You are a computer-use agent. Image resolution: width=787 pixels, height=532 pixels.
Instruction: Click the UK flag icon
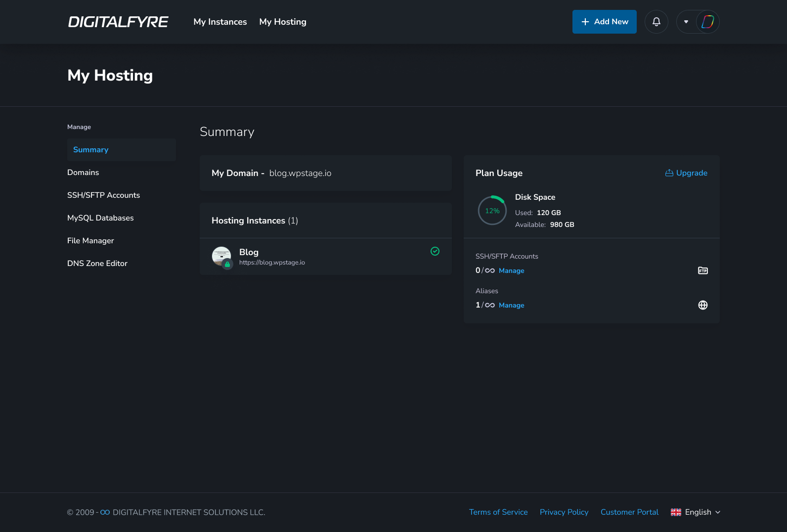(676, 512)
